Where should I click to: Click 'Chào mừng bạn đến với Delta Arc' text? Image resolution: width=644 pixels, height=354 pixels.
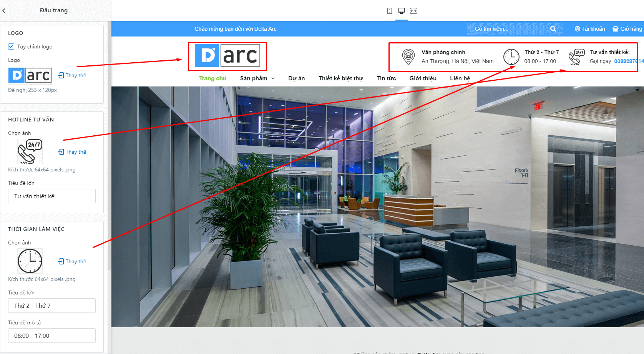[x=236, y=29]
